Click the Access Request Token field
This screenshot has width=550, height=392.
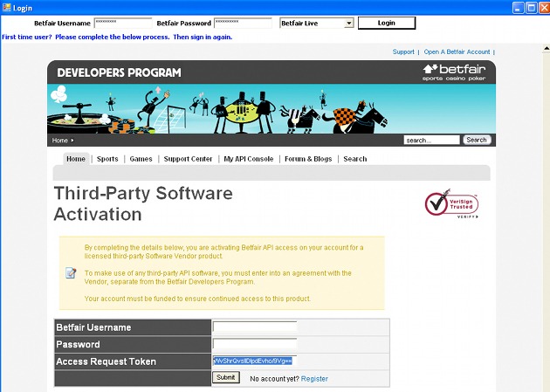(x=255, y=361)
